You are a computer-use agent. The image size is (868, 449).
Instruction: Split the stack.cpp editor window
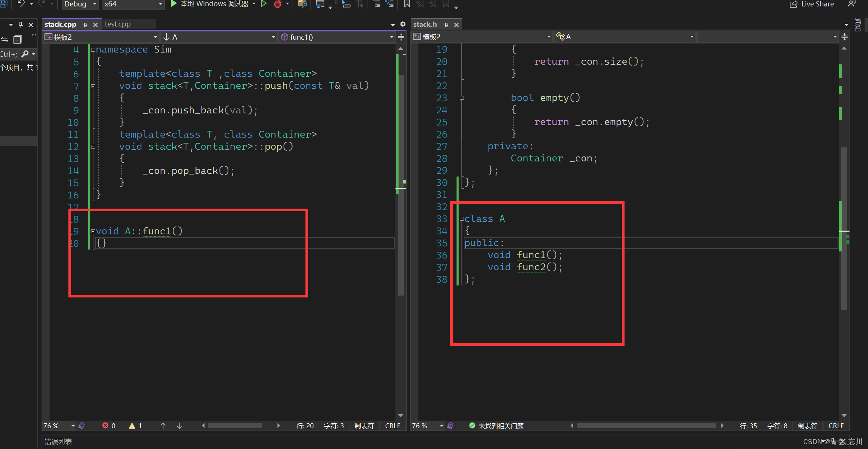pos(401,37)
